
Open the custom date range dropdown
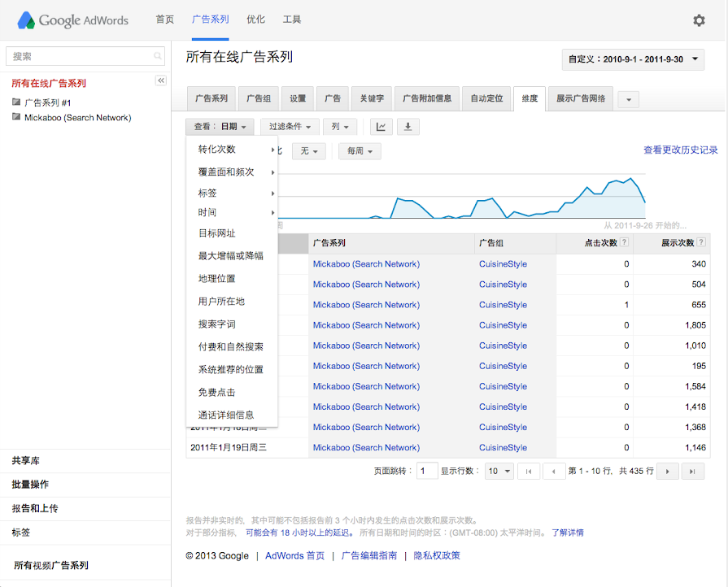click(633, 59)
